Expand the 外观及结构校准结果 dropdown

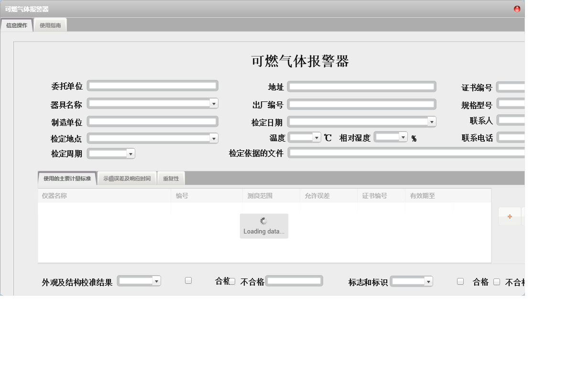click(156, 281)
